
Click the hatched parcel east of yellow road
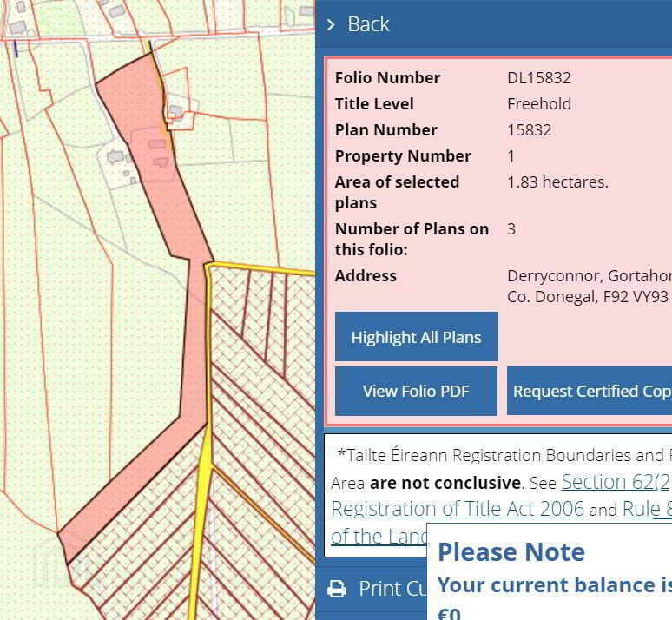tap(266, 429)
